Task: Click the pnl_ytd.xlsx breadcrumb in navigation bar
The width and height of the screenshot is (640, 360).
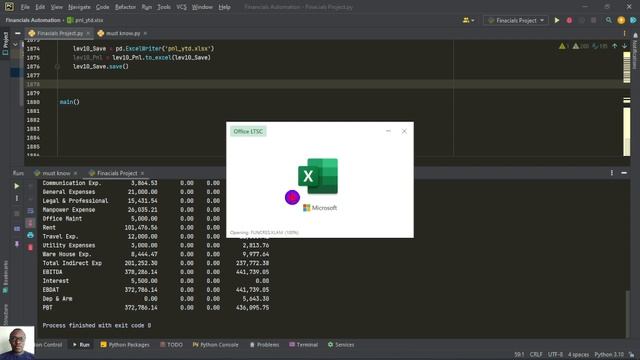Action: (85, 20)
